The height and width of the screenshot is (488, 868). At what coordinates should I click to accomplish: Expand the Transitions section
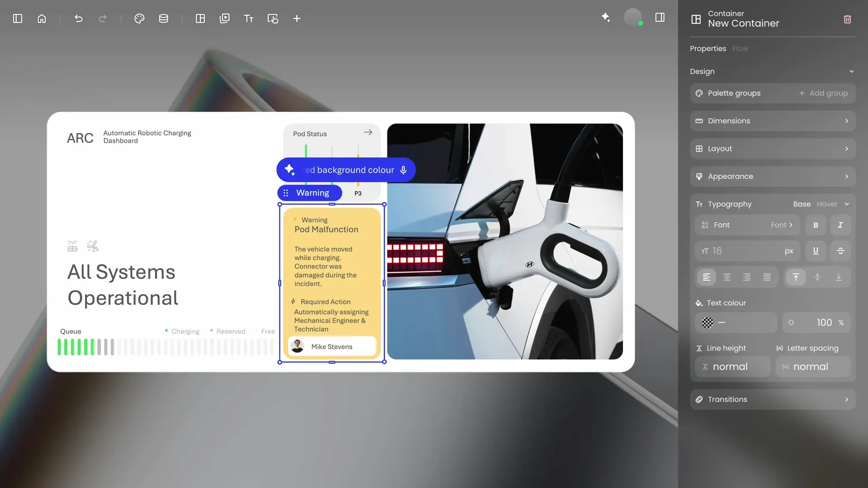click(x=773, y=399)
